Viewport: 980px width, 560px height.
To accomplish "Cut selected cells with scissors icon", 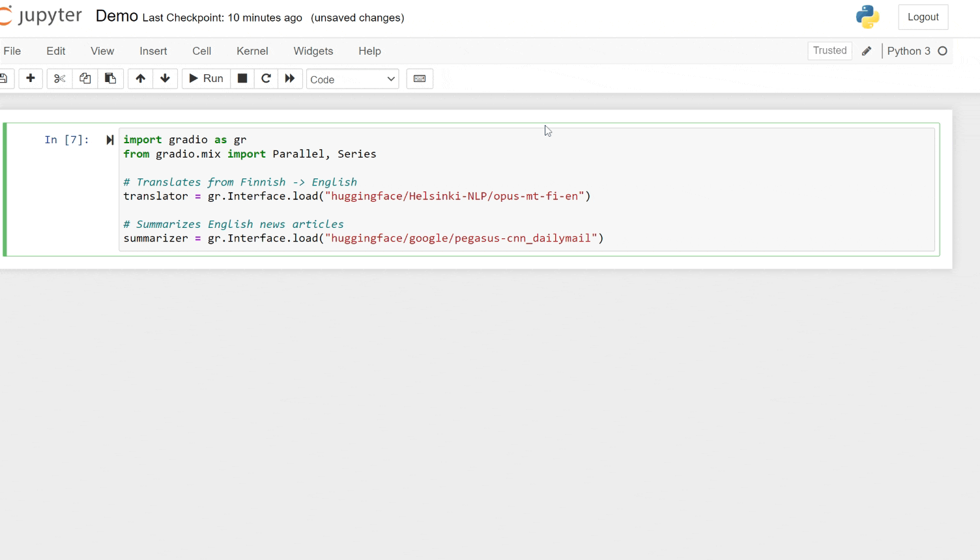I will tap(59, 79).
